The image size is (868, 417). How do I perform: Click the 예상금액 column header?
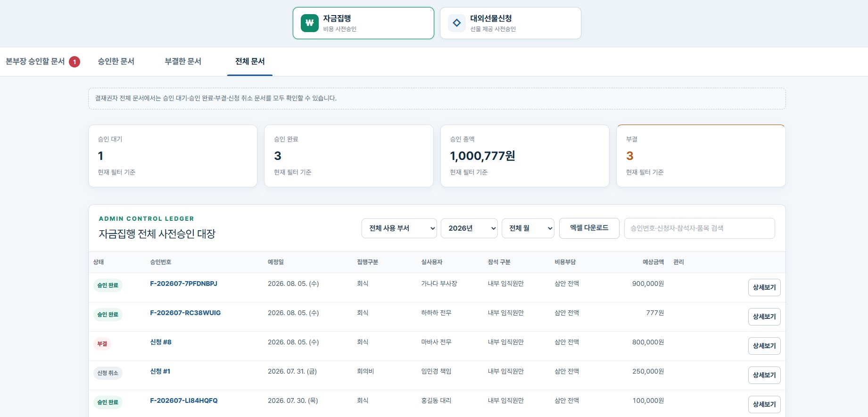tap(653, 262)
